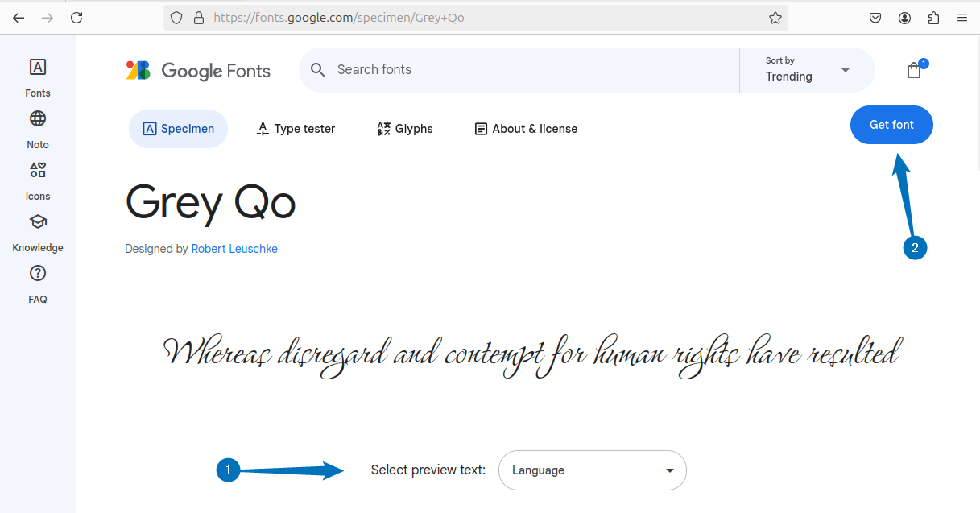The image size is (980, 513).
Task: Open the Glyphs tab
Action: pos(404,128)
